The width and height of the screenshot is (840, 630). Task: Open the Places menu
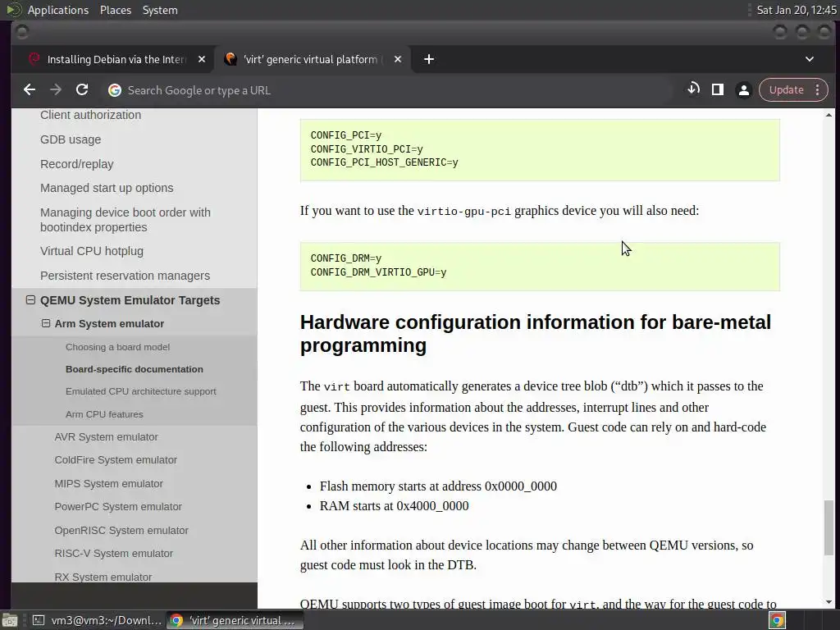(115, 10)
